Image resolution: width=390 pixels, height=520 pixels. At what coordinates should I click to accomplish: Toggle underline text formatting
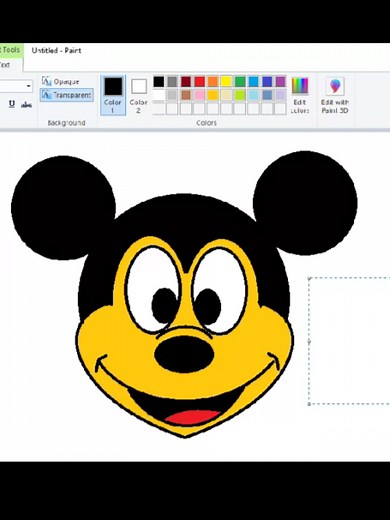12,104
